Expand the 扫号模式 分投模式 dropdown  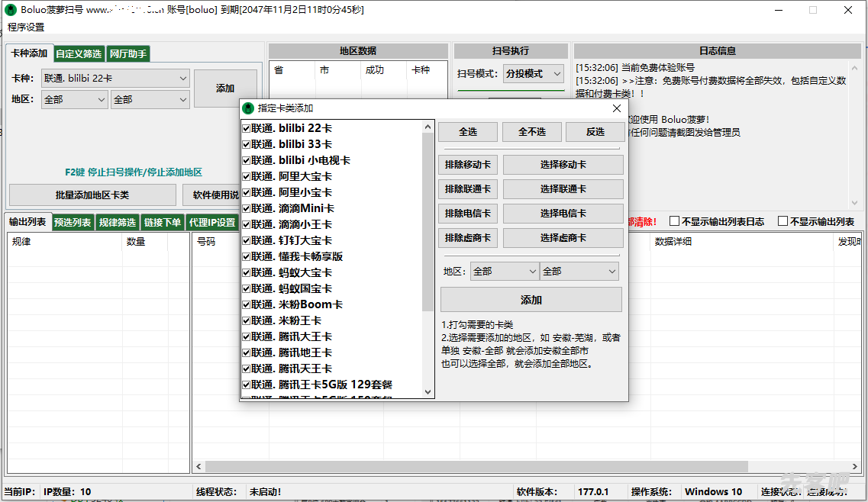(x=557, y=74)
